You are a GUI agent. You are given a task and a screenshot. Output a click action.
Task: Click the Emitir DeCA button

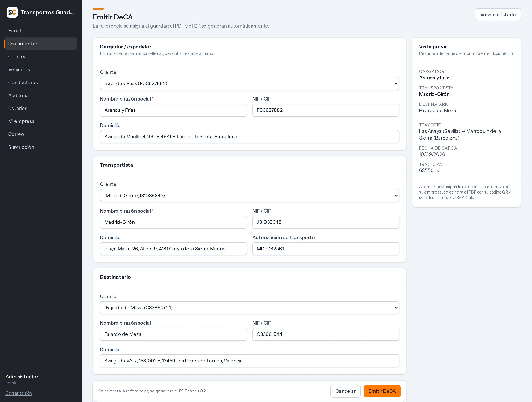click(382, 391)
